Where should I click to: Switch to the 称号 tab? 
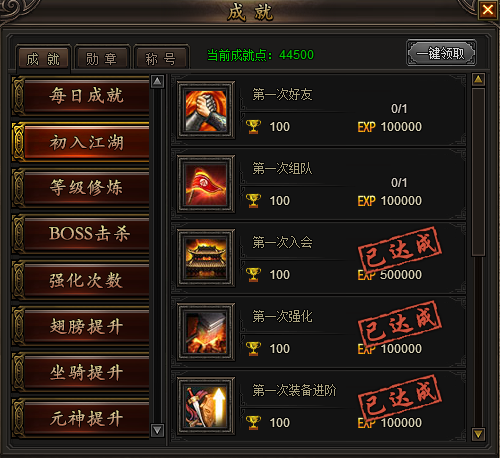pyautogui.click(x=161, y=59)
